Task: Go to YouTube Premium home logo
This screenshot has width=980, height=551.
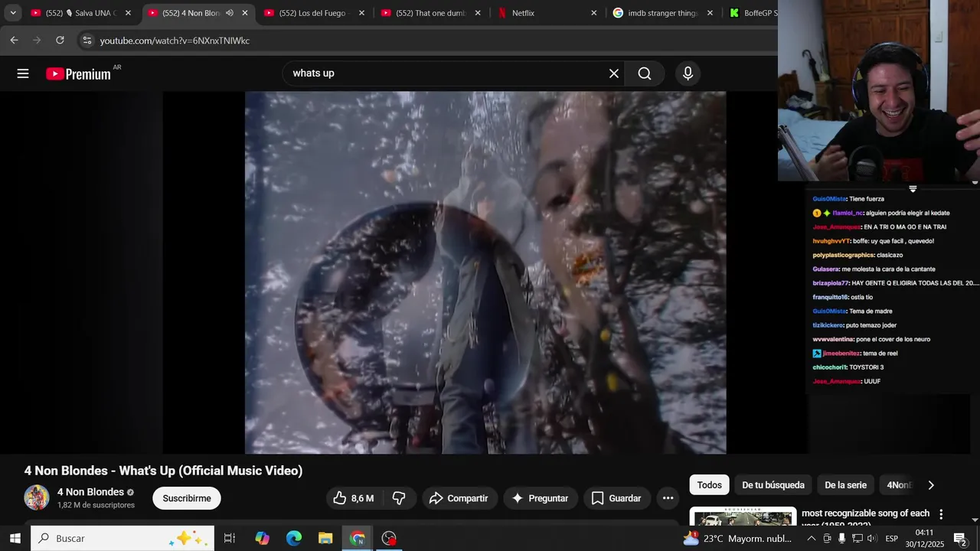Action: tap(79, 73)
